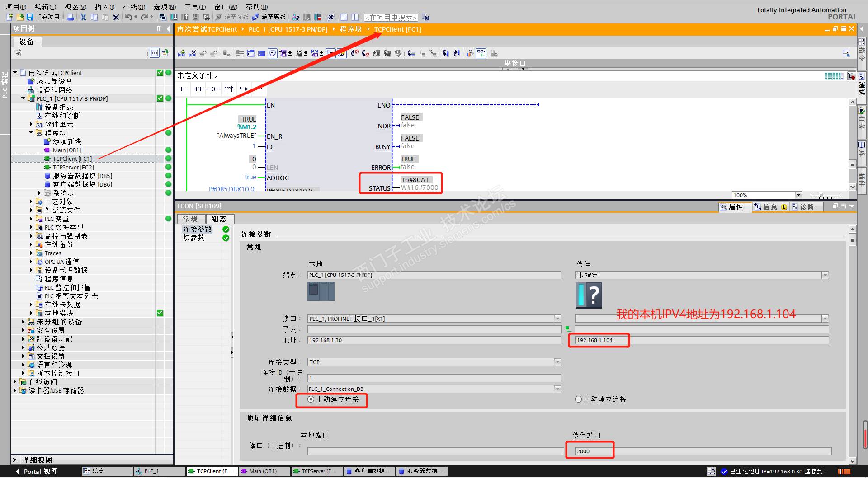868x478 pixels.
Task: Select 块参数 in the inspector navigation
Action: click(x=194, y=238)
